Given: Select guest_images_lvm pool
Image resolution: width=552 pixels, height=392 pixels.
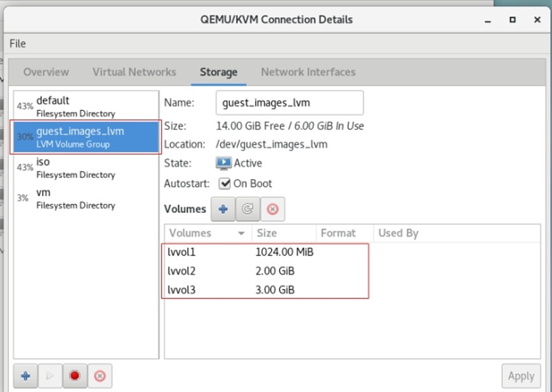Looking at the screenshot, I should pyautogui.click(x=86, y=137).
